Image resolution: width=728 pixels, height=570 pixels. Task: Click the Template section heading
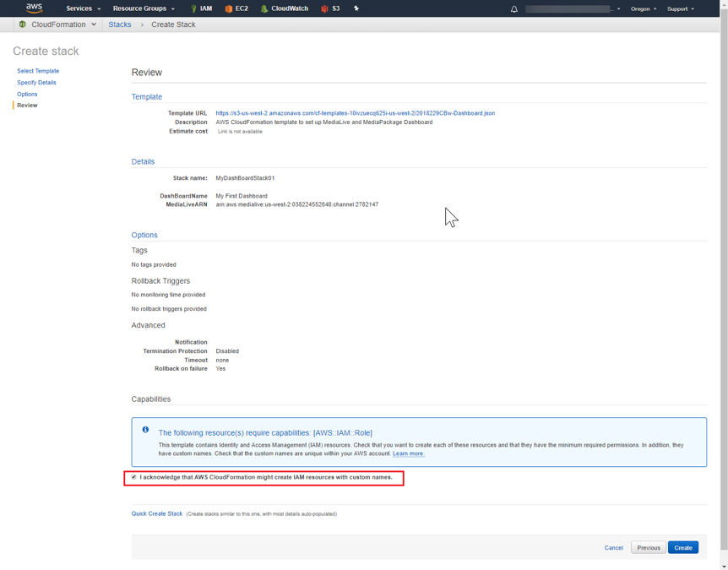(147, 96)
